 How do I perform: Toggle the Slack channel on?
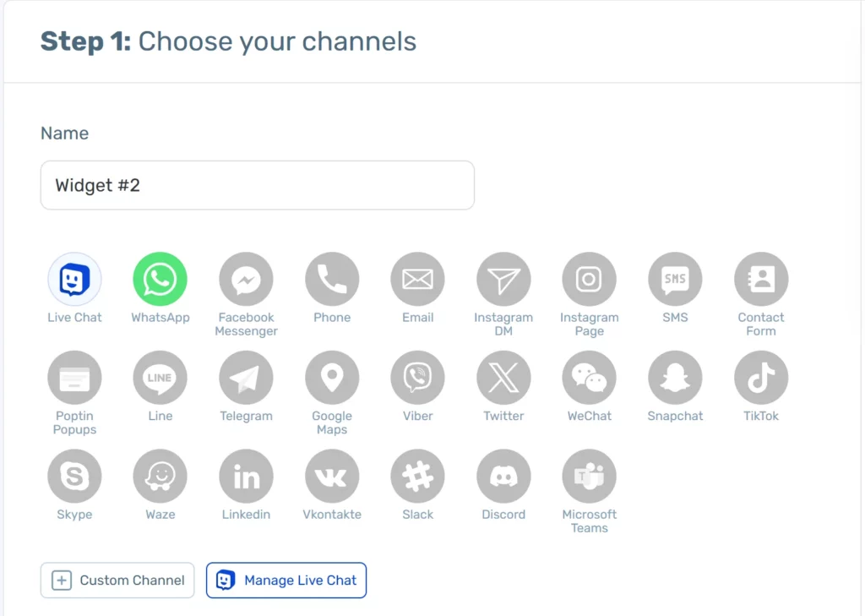[x=417, y=476]
